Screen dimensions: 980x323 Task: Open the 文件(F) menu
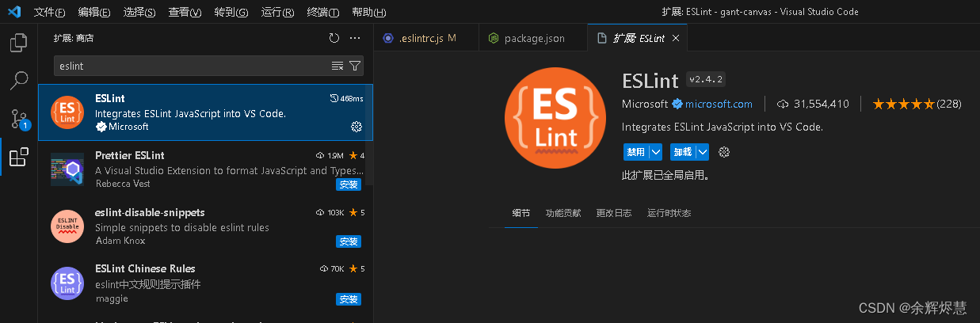[50, 13]
